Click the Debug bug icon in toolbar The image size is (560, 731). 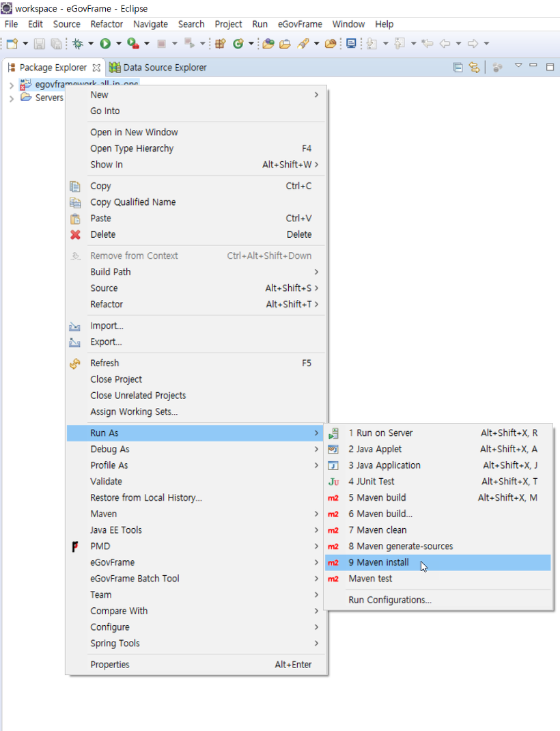point(78,44)
